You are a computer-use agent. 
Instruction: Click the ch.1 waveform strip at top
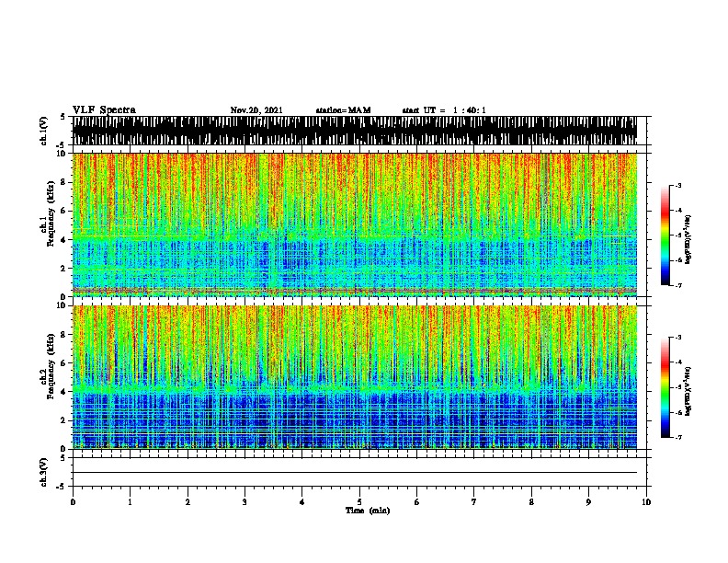point(355,131)
